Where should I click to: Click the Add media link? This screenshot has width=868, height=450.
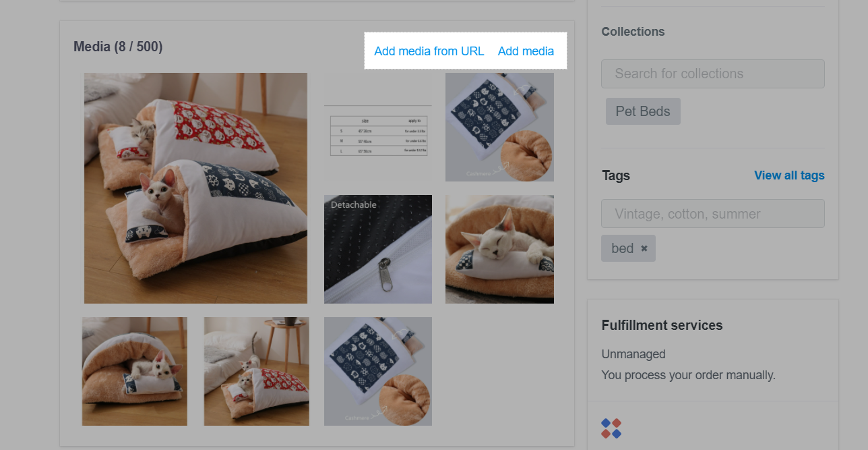tap(526, 51)
